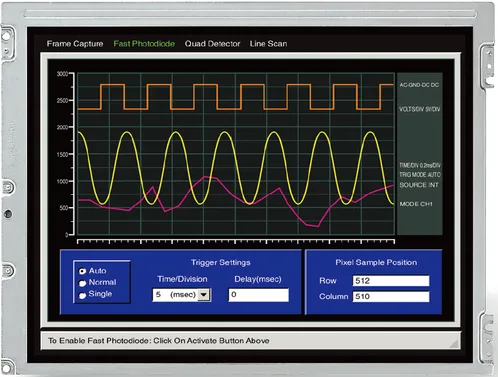The height and width of the screenshot is (377, 498).
Task: Focus the Column field showing 510
Action: click(x=391, y=296)
